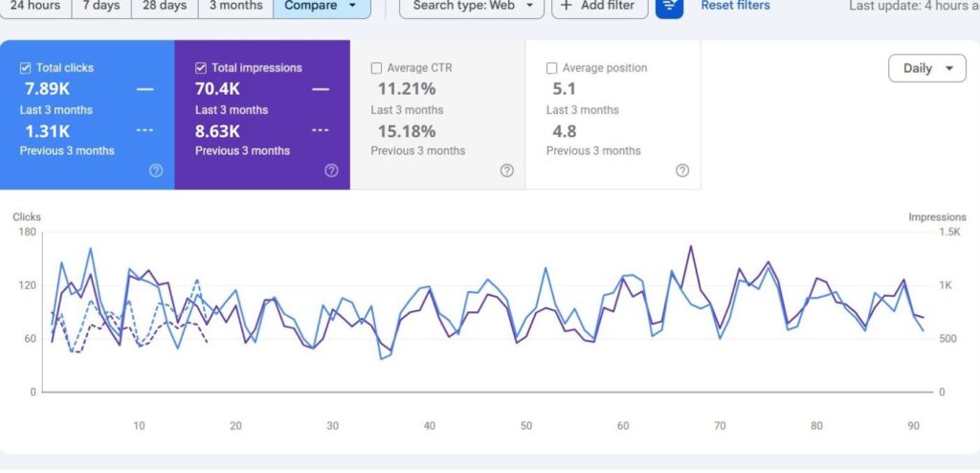Open help icon on Total impressions card
Image resolution: width=980 pixels, height=473 pixels.
click(331, 170)
